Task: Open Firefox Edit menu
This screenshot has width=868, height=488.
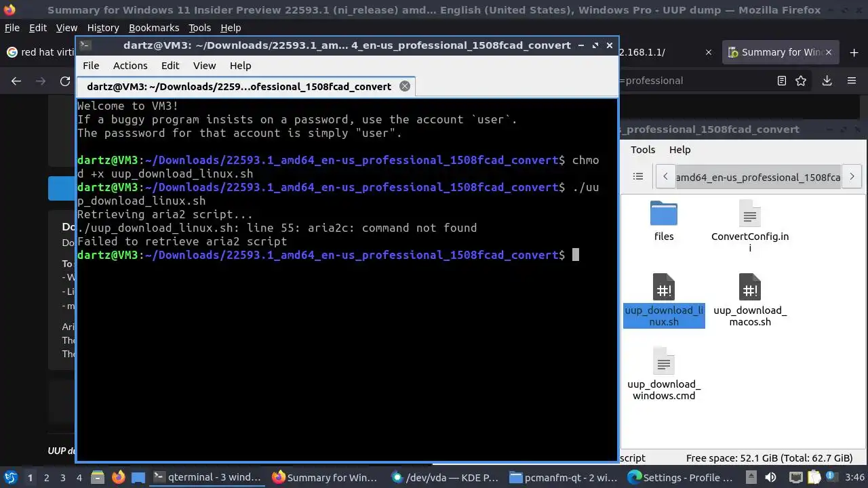Action: coord(38,28)
